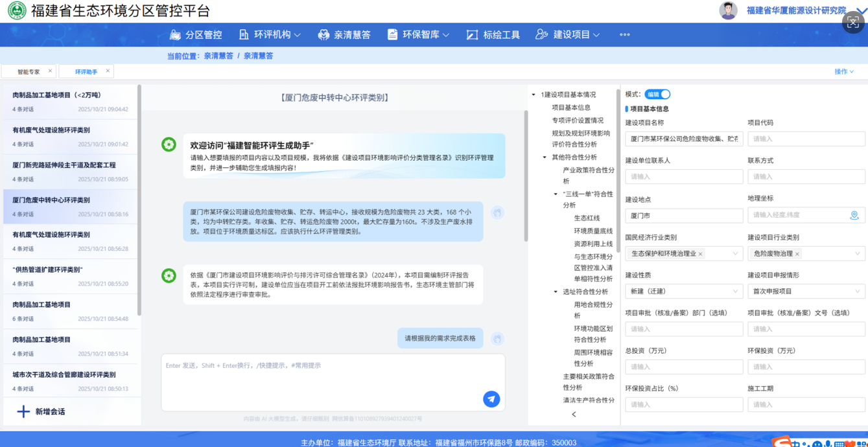The width and height of the screenshot is (868, 447).
Task: Remove the 生态保护和环境治理业 tag
Action: pos(700,254)
